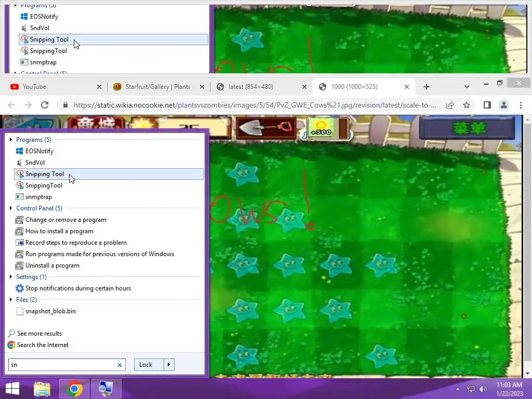Open Record steps to reproduce a problem
Image resolution: width=532 pixels, height=399 pixels.
pos(109,243)
